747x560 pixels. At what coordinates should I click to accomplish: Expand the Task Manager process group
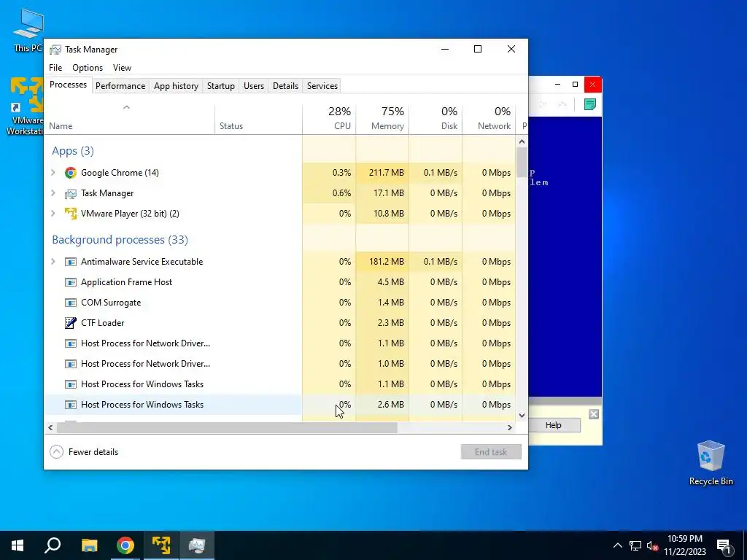[x=53, y=193]
